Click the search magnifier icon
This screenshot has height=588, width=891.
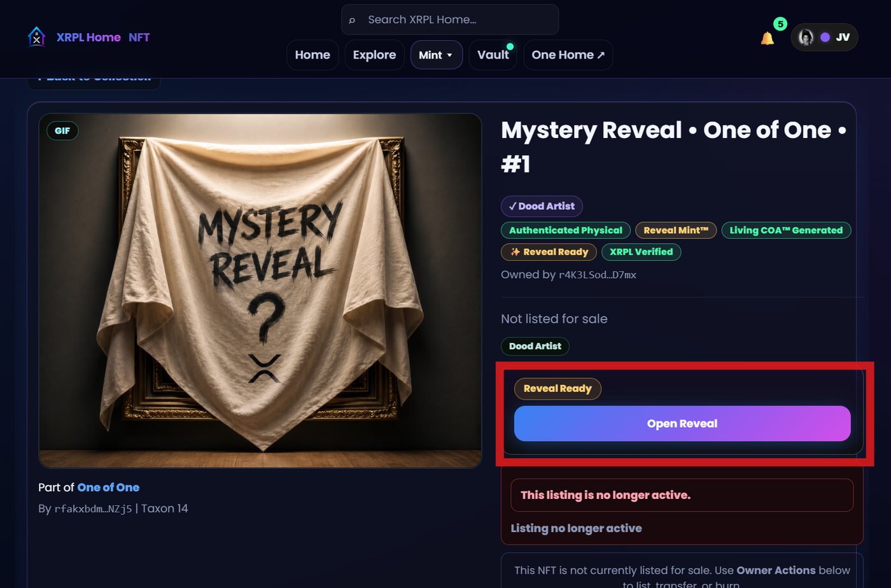click(x=352, y=20)
